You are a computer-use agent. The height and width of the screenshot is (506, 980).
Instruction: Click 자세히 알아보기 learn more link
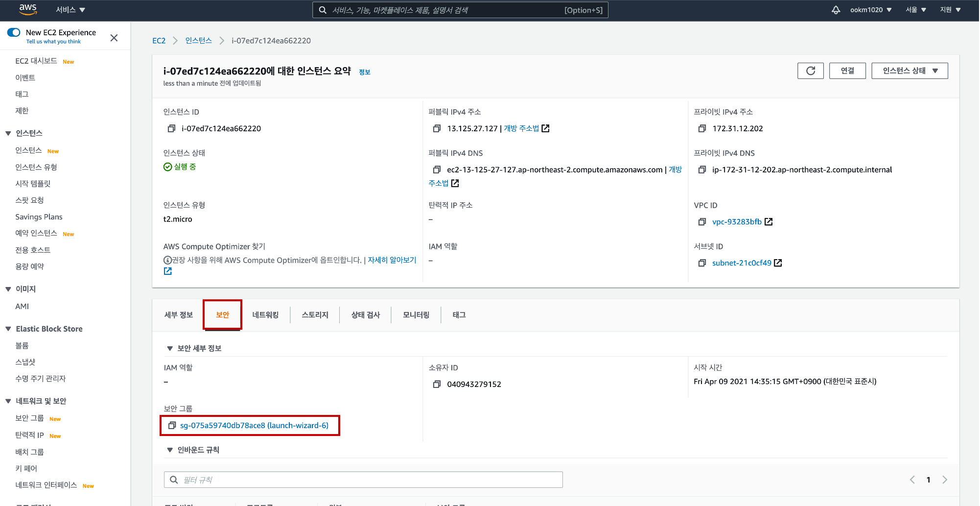(x=392, y=260)
